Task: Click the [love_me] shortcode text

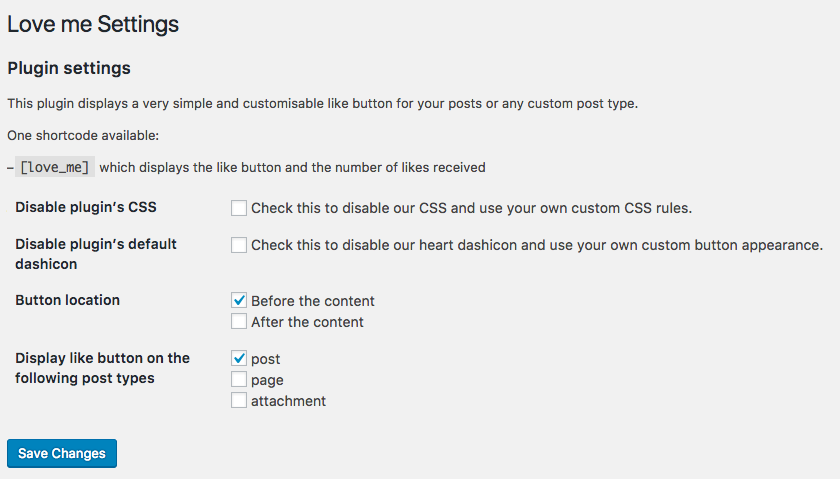Action: (55, 168)
